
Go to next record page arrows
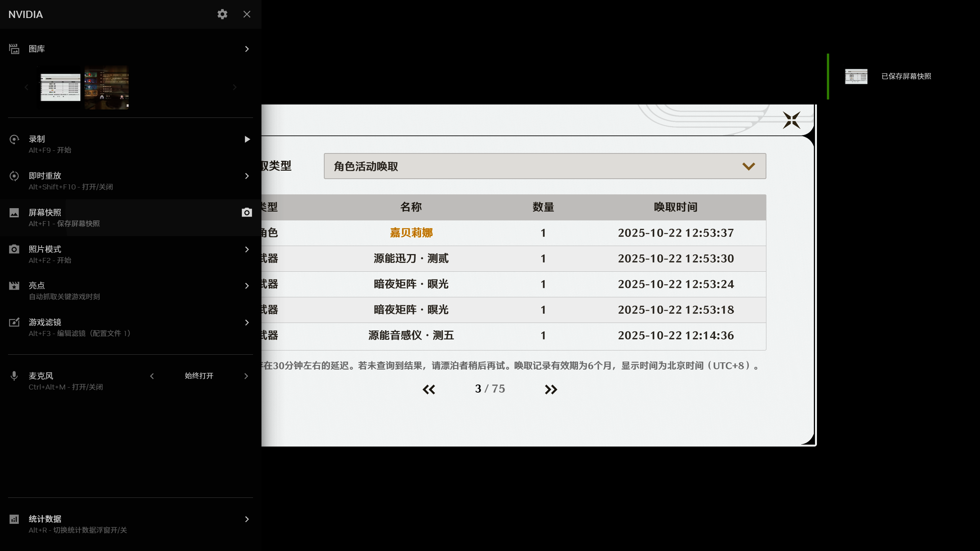(x=550, y=390)
